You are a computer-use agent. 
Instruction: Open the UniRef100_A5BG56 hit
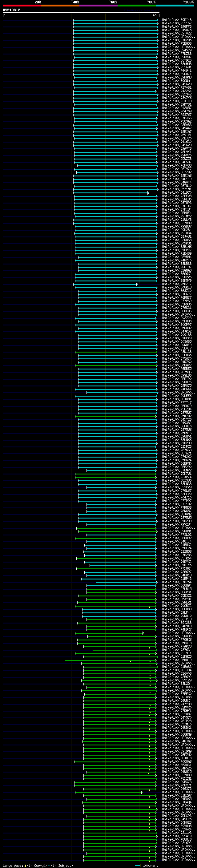[x=177, y=43]
